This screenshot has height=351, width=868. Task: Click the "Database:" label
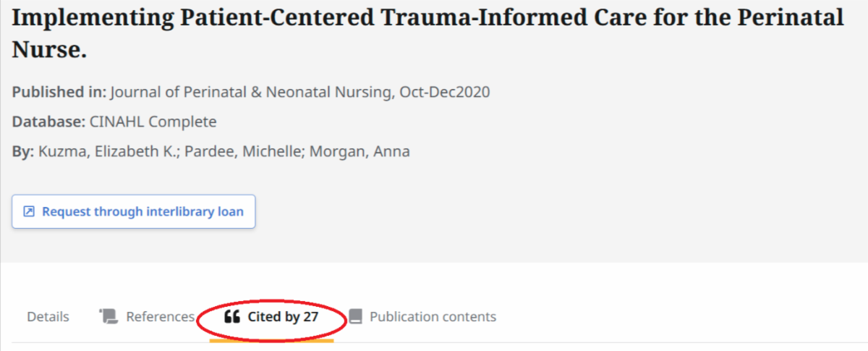[x=48, y=122]
